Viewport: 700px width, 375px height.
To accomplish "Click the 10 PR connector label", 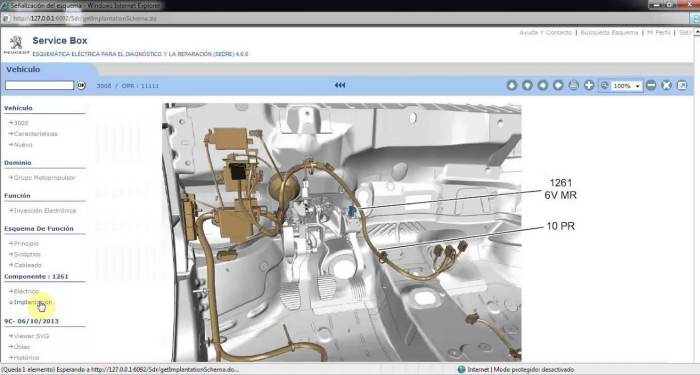I will (561, 226).
